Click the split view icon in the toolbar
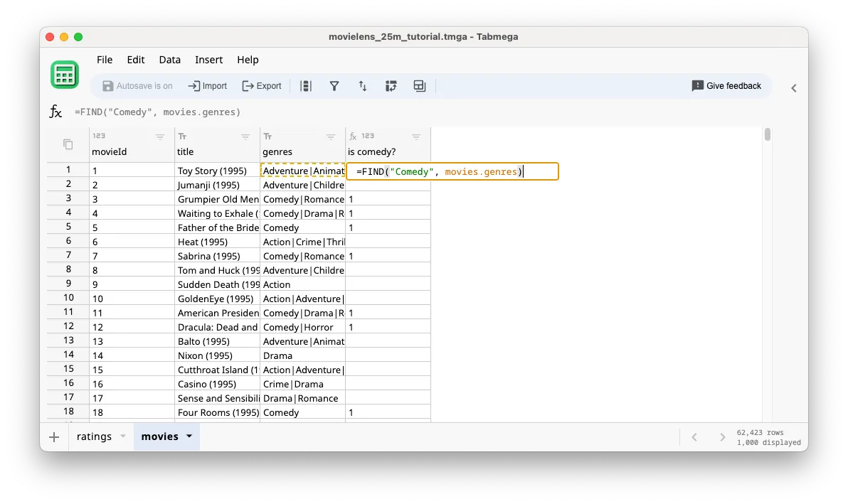 [x=419, y=85]
